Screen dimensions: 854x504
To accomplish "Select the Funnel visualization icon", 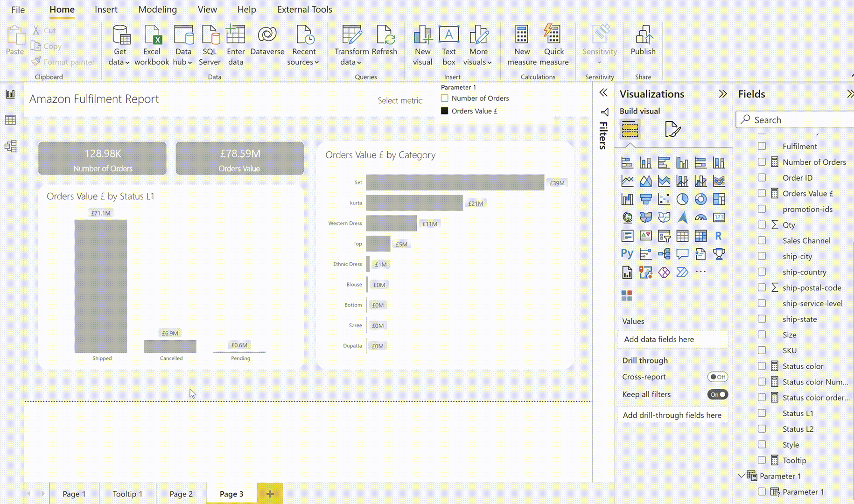I will [x=645, y=199].
